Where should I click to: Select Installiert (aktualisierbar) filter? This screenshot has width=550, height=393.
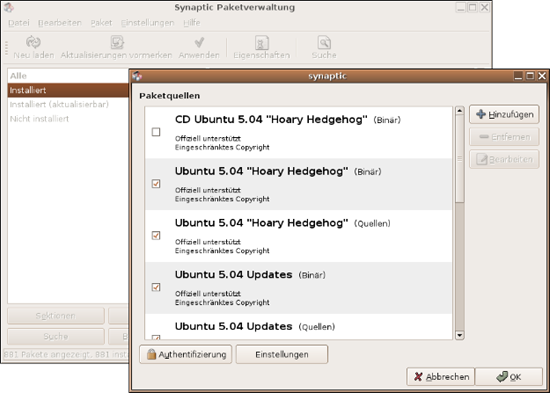click(68, 105)
